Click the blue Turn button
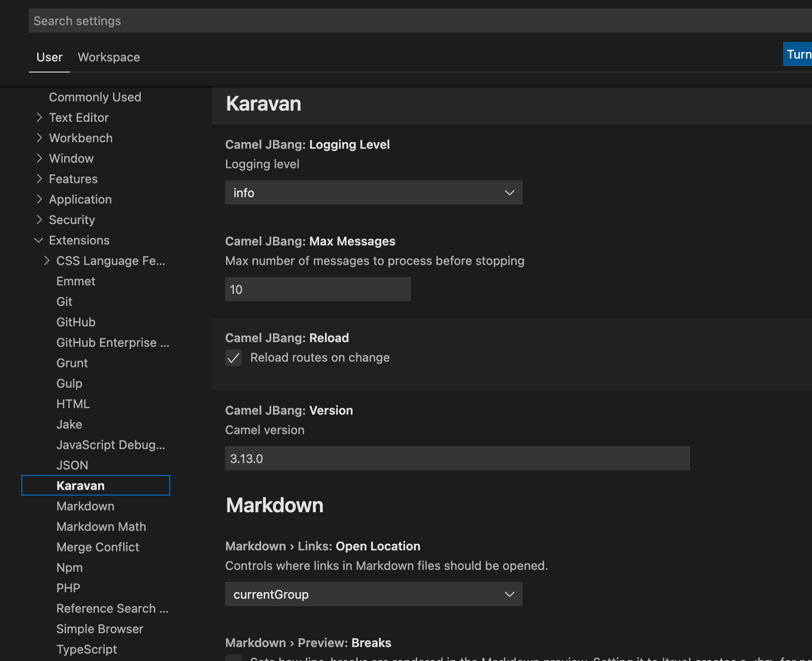Screen dimensions: 812x661 coord(798,54)
